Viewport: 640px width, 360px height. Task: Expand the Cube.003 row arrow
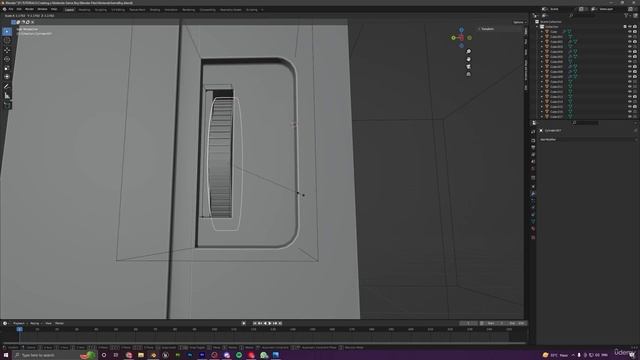542,47
